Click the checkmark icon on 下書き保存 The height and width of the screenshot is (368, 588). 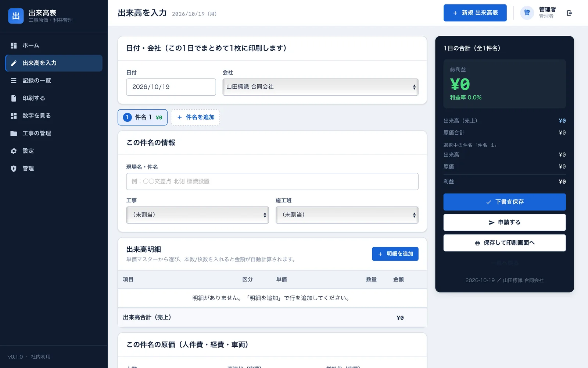click(489, 202)
